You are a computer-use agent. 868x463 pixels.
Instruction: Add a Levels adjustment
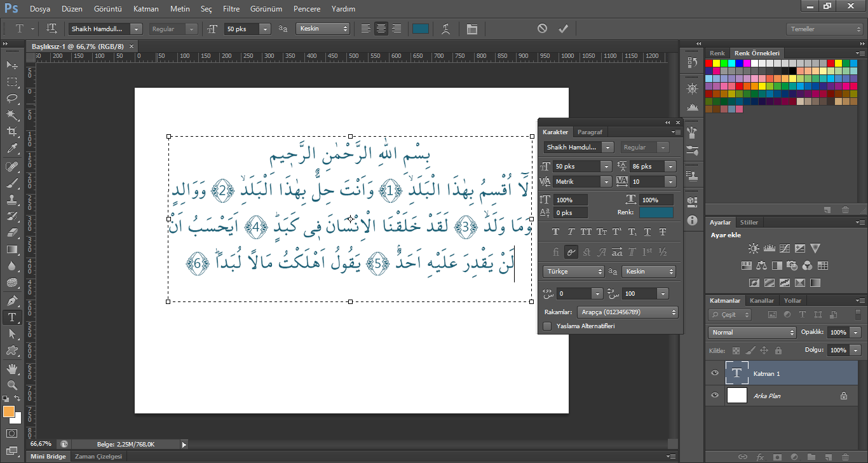[x=769, y=249]
